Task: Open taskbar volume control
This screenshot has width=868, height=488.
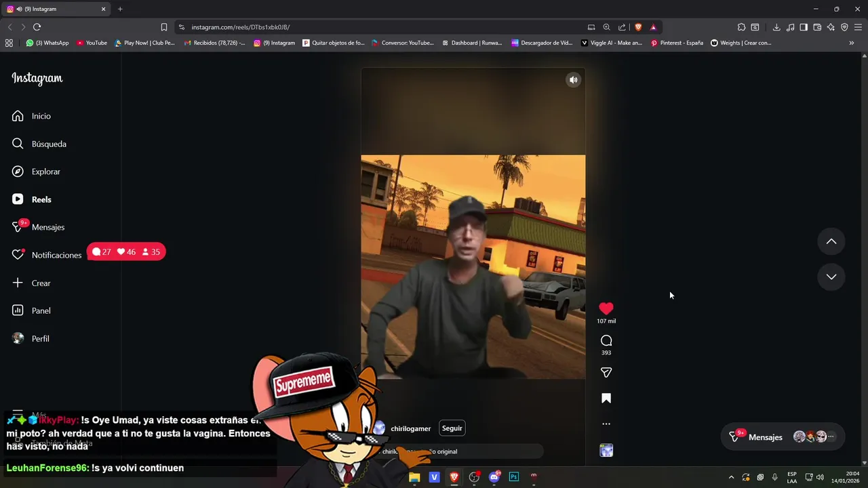Action: tap(820, 477)
